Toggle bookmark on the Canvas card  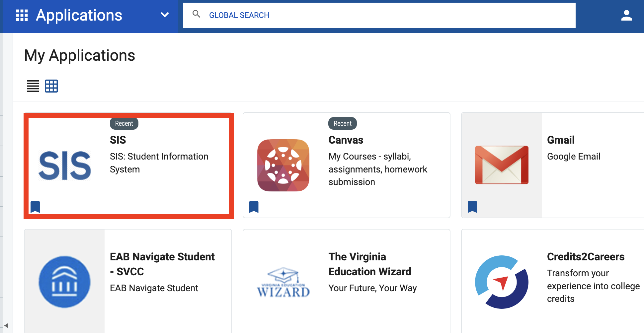pos(254,207)
